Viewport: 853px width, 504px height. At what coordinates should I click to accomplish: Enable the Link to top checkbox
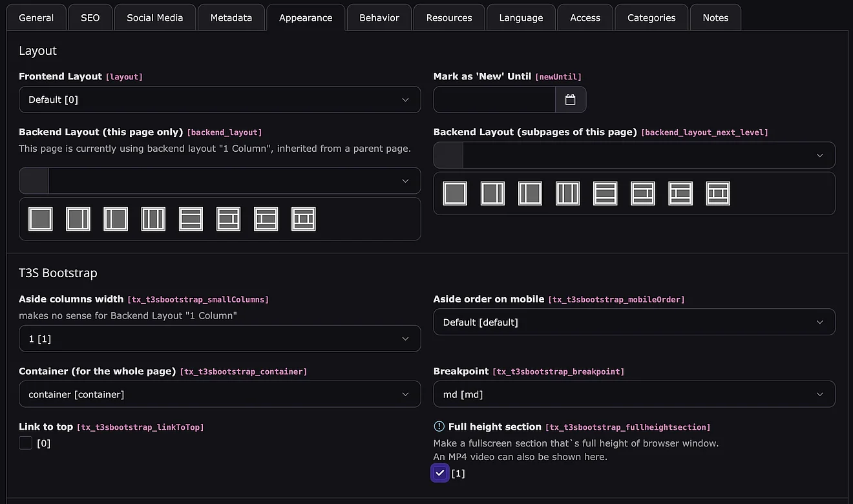(26, 443)
